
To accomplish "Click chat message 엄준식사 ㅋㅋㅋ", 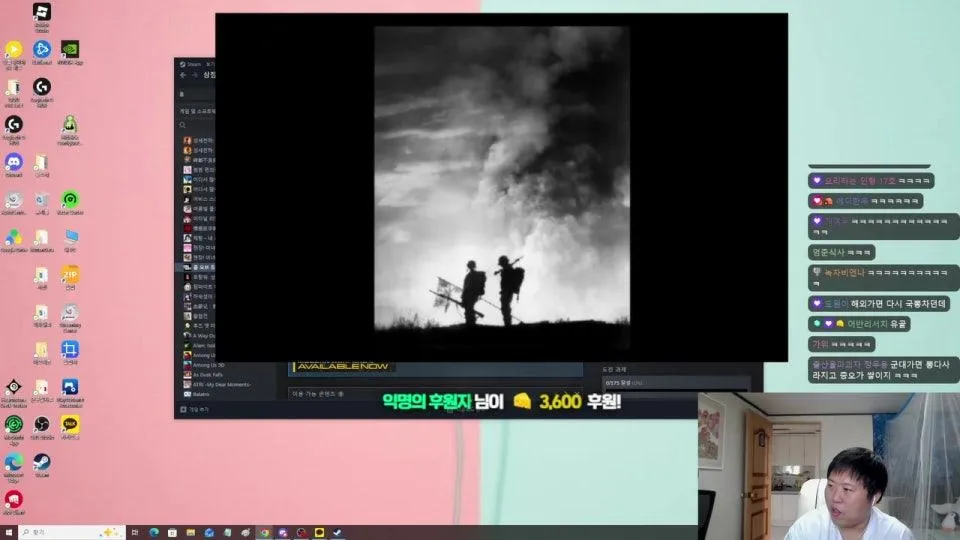I will point(841,252).
